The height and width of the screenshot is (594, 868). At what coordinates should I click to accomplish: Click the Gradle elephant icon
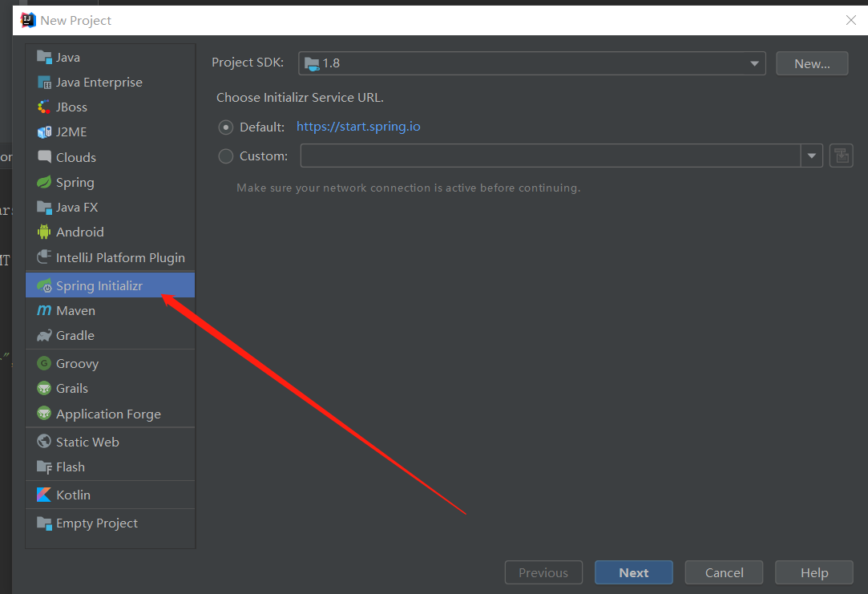click(44, 335)
